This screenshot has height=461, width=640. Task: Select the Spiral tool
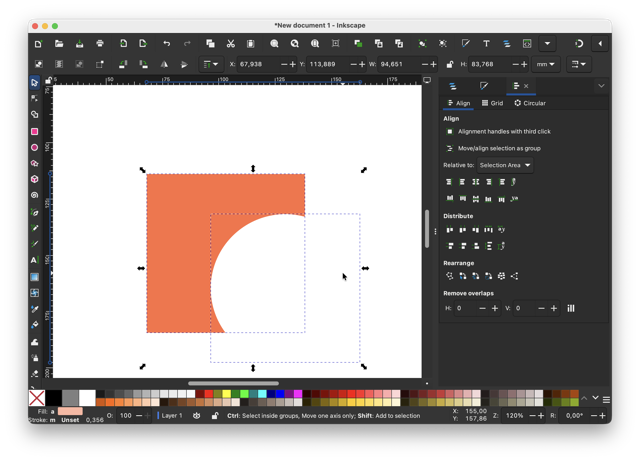click(x=35, y=195)
